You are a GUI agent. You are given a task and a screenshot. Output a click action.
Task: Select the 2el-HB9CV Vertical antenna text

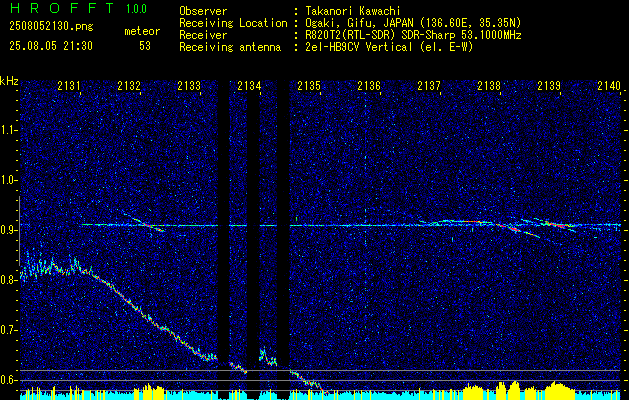(x=389, y=47)
